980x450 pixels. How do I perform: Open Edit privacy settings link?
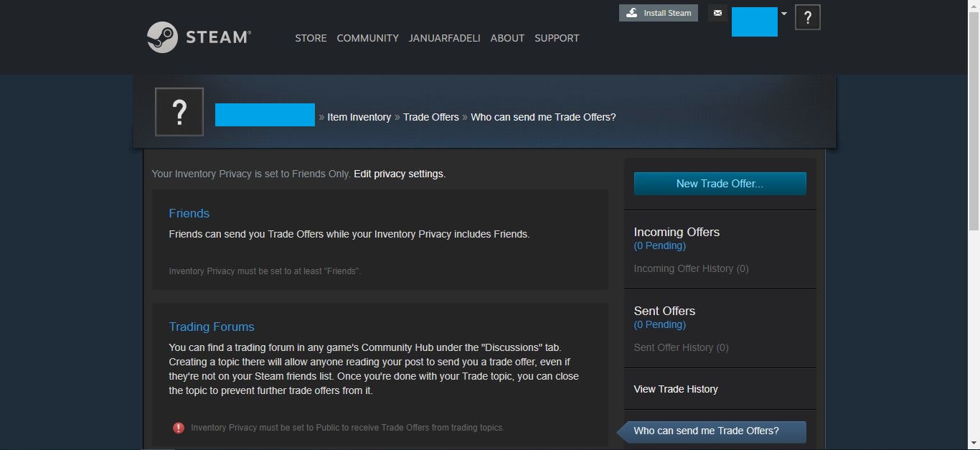398,174
